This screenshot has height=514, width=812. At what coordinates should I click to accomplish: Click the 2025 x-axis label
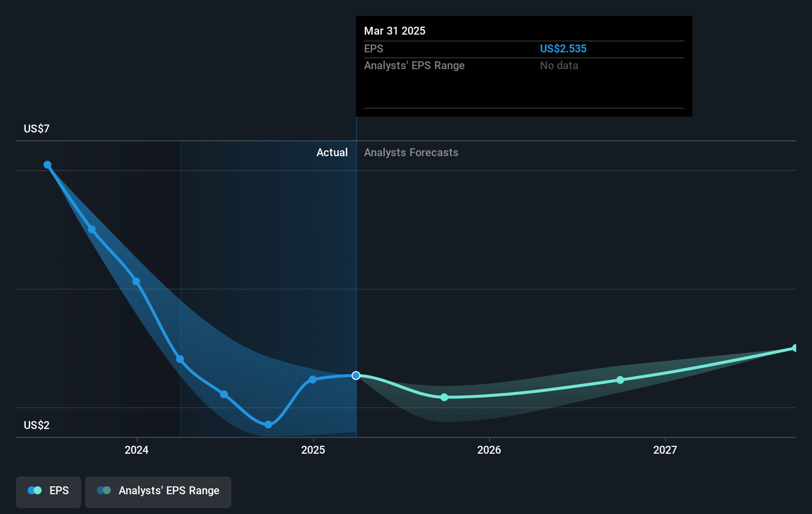pyautogui.click(x=313, y=450)
